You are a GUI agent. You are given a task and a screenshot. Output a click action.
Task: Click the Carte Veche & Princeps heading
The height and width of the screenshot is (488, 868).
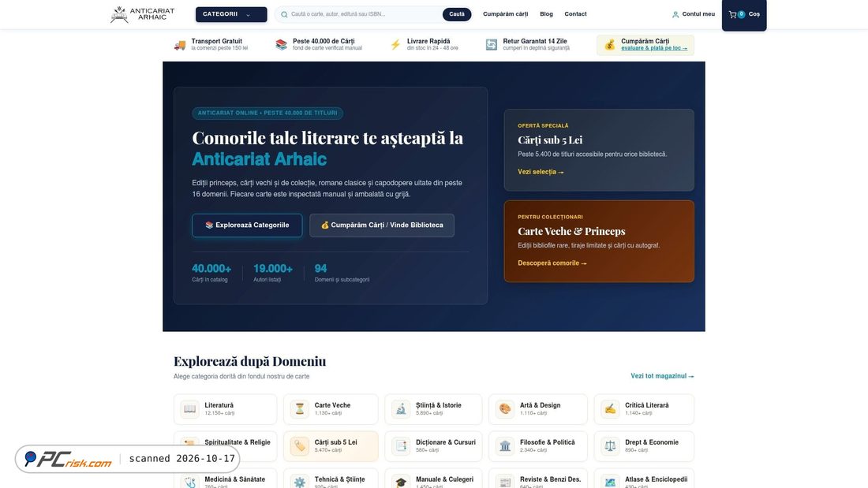pos(571,231)
